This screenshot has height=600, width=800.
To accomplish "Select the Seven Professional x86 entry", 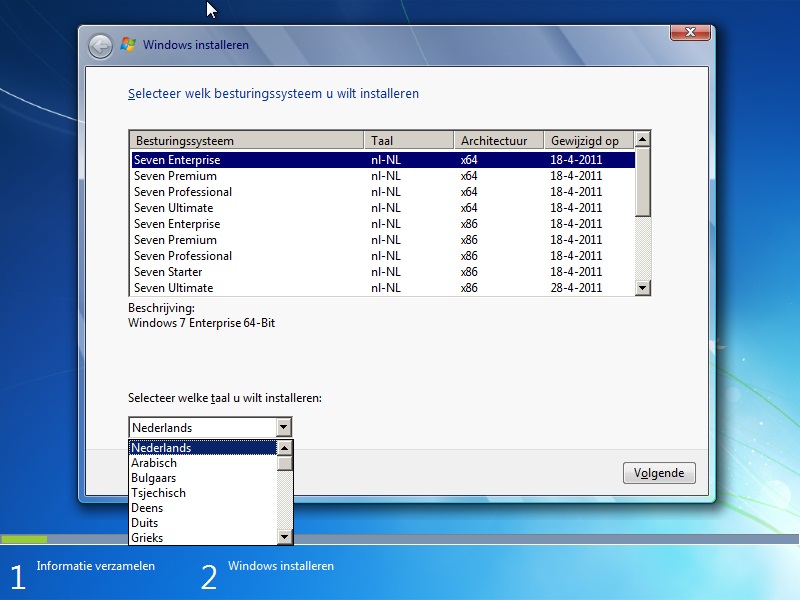I will coord(383,256).
